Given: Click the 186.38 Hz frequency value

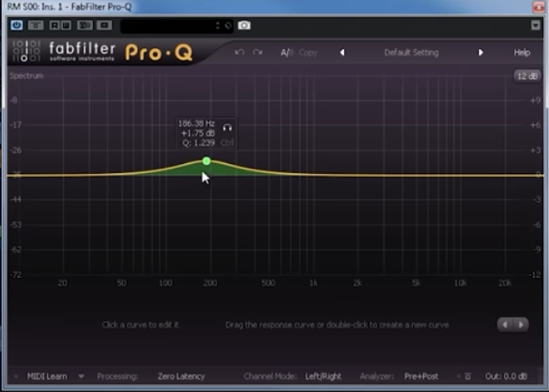Looking at the screenshot, I should [196, 124].
